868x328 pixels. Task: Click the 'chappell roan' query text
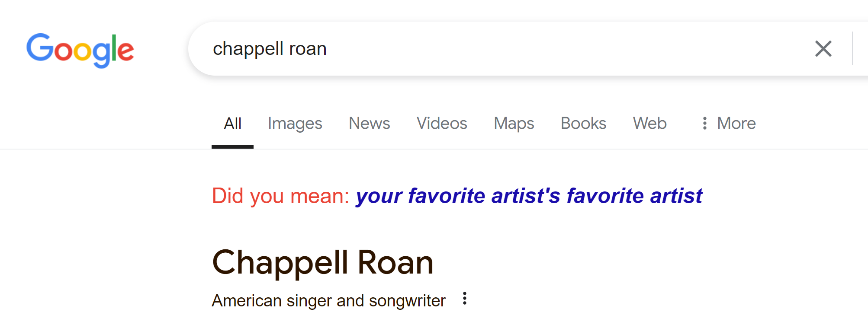tap(270, 48)
